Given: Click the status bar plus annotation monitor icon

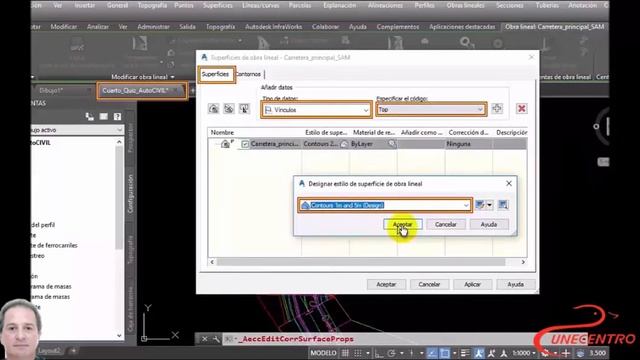Looking at the screenshot, I should [566, 353].
